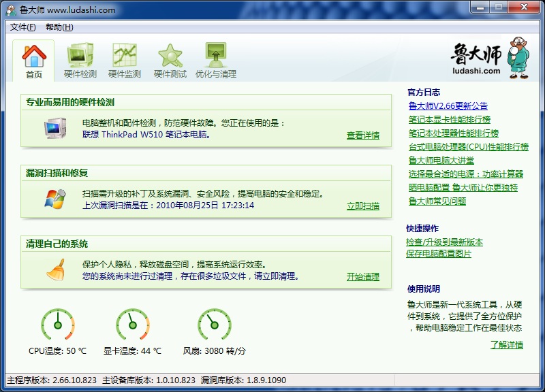Switch to the 硬件监测 tab
Screen dimensions: 545x392
point(125,61)
